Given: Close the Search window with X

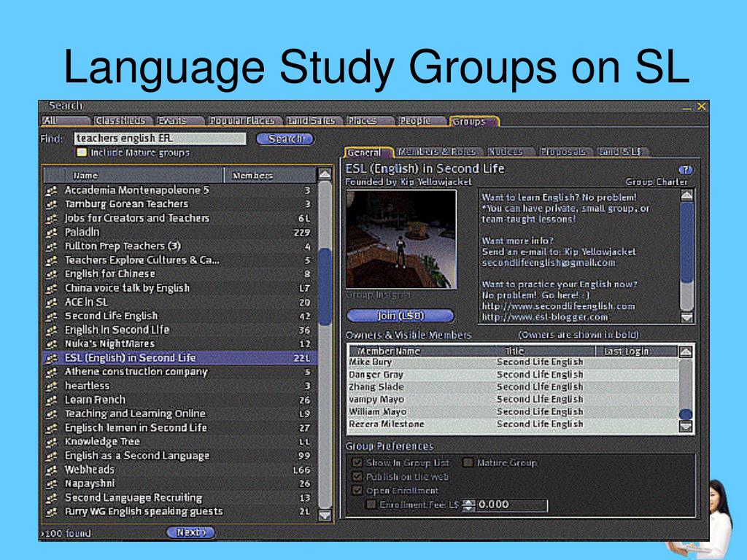Looking at the screenshot, I should 701,106.
